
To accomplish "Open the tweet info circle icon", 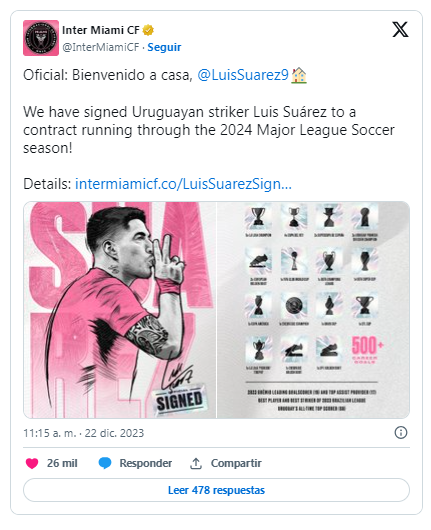I will click(401, 432).
